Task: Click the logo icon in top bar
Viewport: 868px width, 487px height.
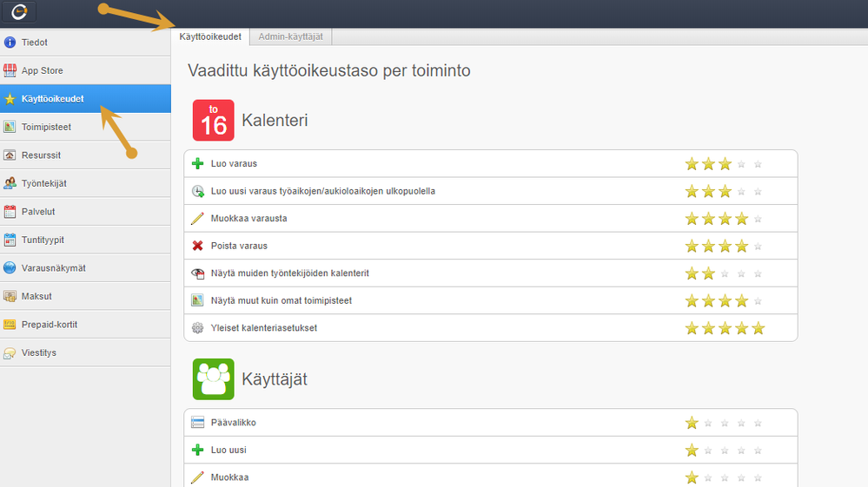Action: point(24,12)
